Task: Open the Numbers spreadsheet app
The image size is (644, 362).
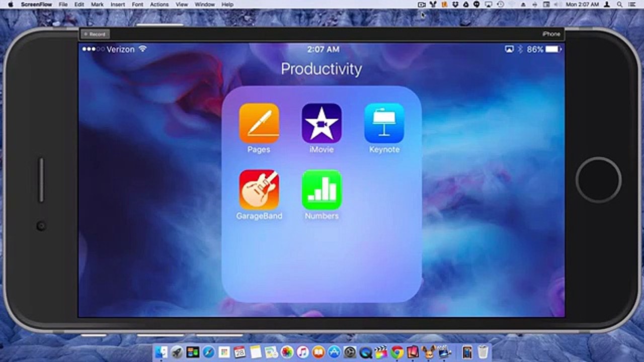Action: click(321, 190)
